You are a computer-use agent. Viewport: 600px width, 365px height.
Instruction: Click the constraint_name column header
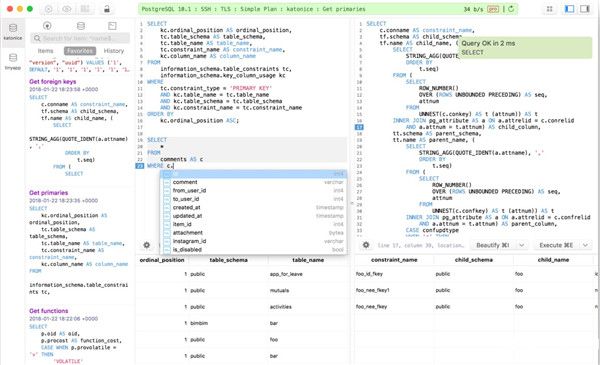pos(394,260)
